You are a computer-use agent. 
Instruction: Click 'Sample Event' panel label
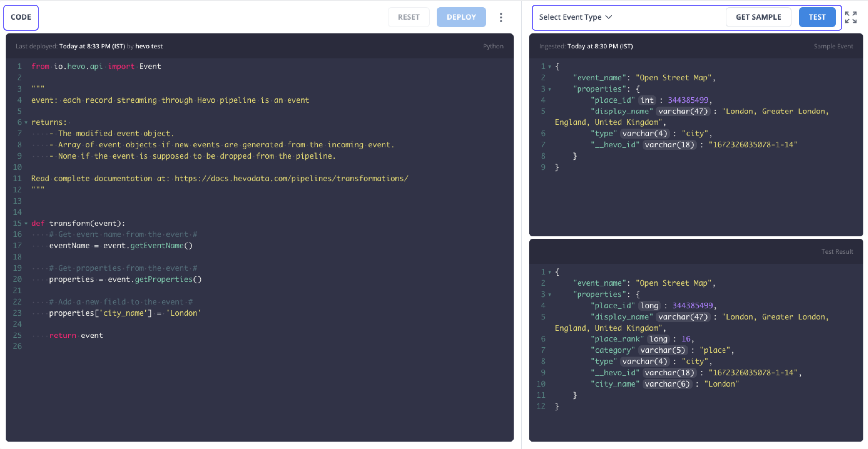[833, 46]
